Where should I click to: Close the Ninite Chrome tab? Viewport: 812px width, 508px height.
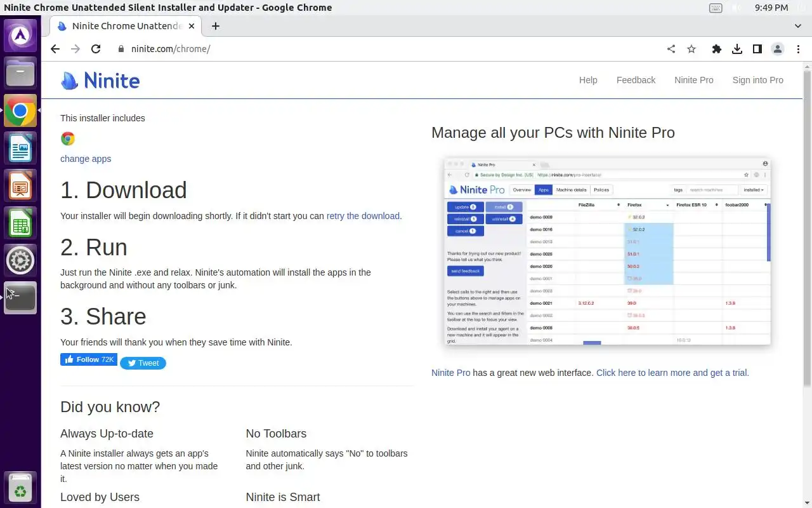[192, 26]
